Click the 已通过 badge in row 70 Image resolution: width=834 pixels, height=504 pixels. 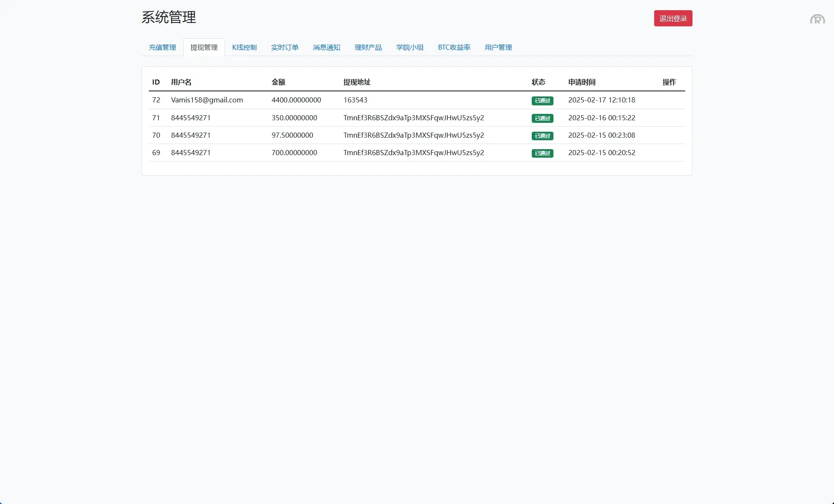(x=542, y=136)
